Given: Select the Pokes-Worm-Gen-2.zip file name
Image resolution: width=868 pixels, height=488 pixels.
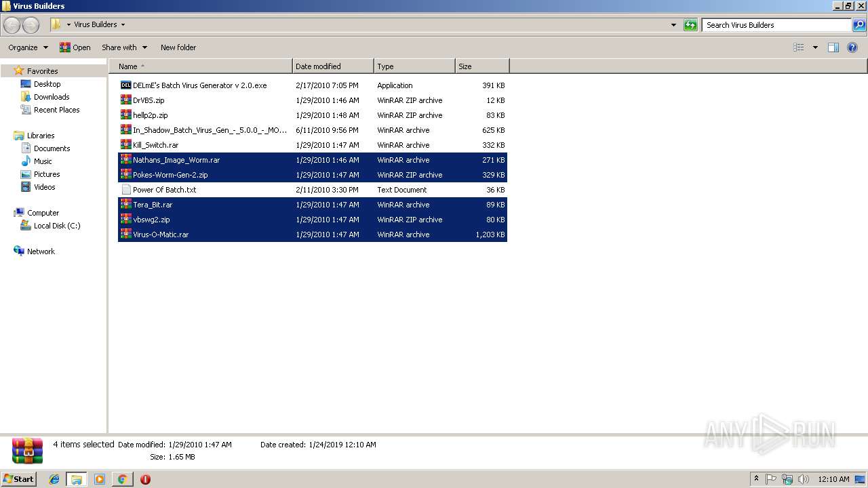Looking at the screenshot, I should coord(170,175).
